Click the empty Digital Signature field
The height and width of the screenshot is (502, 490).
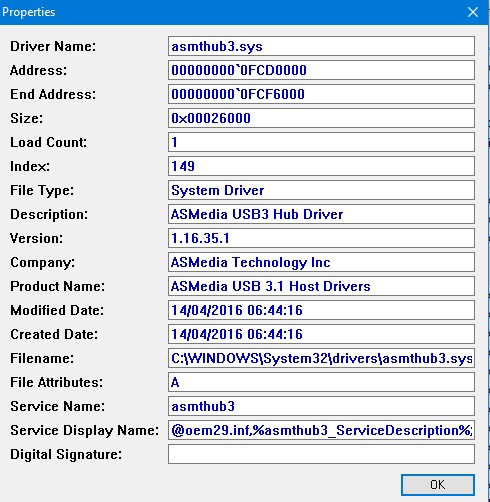point(321,454)
